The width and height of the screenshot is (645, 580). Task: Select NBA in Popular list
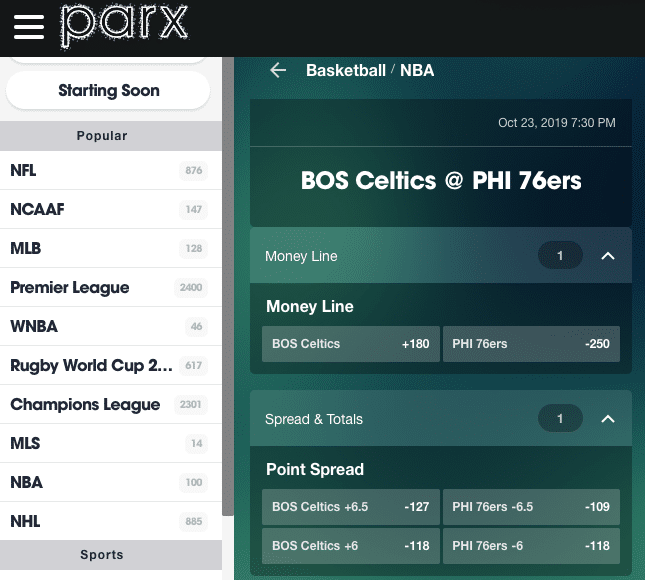point(111,482)
